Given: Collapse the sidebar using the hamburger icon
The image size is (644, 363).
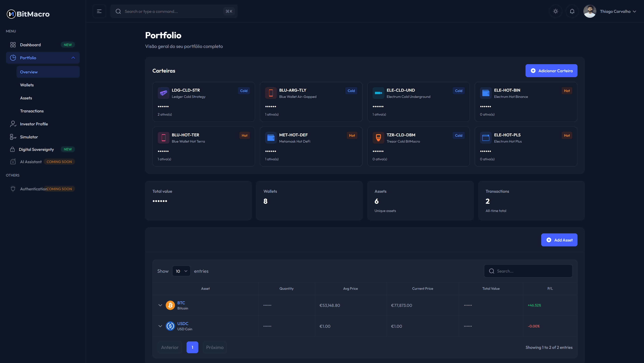Looking at the screenshot, I should tap(99, 11).
